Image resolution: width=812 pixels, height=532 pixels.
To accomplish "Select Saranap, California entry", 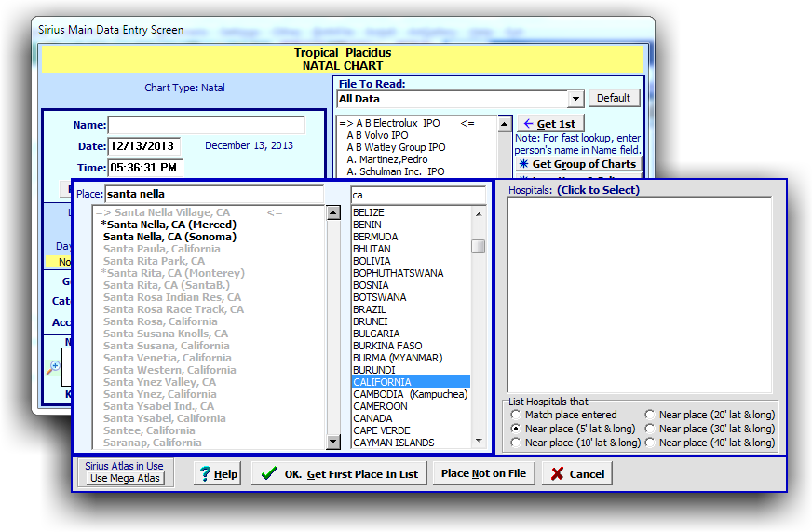I will point(153,443).
